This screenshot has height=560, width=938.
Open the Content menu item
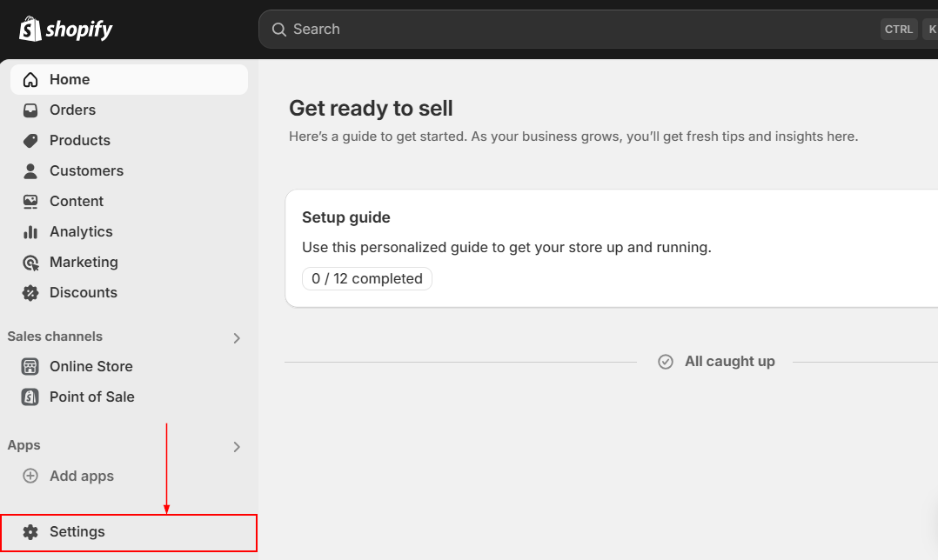click(x=77, y=202)
